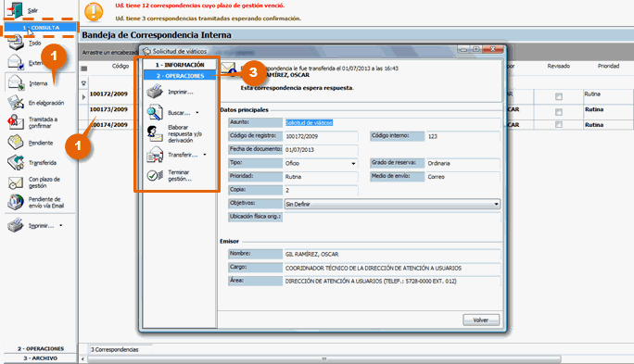
Task: Click the Externa label in sidebar
Action: (x=35, y=63)
